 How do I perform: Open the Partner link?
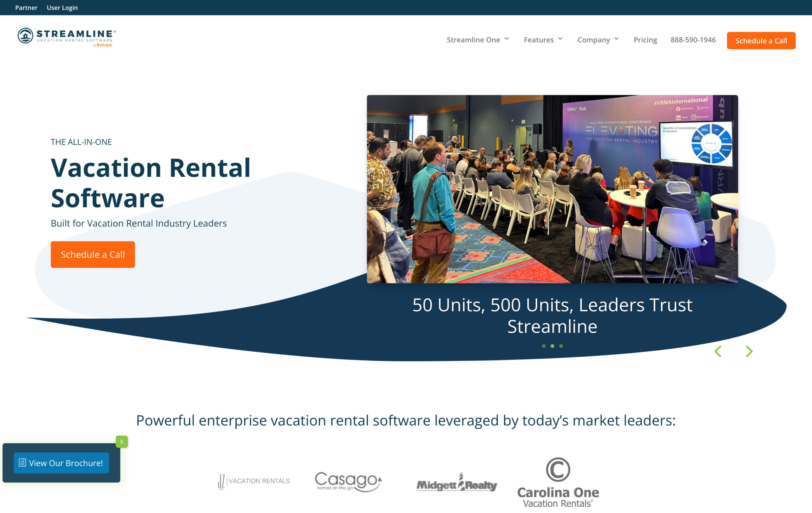tap(26, 7)
